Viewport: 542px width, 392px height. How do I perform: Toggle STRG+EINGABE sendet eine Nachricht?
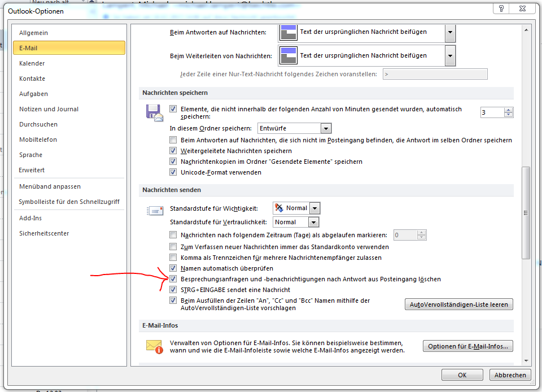pyautogui.click(x=173, y=290)
